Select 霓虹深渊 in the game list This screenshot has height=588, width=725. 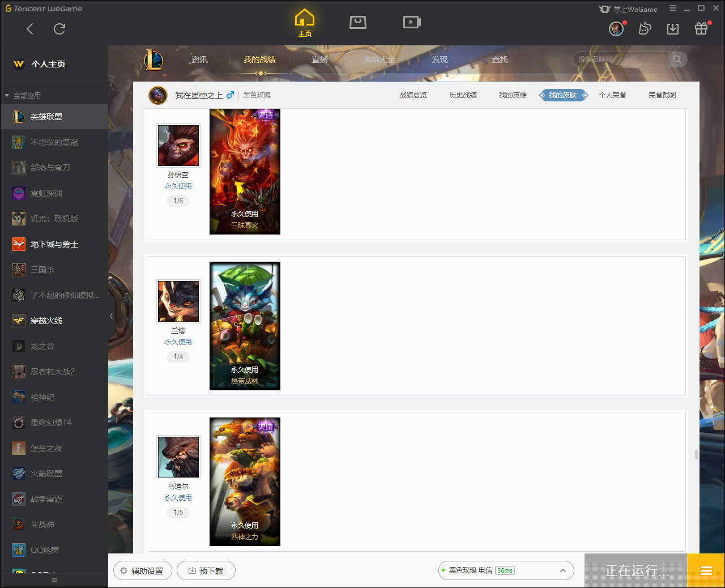click(x=54, y=193)
